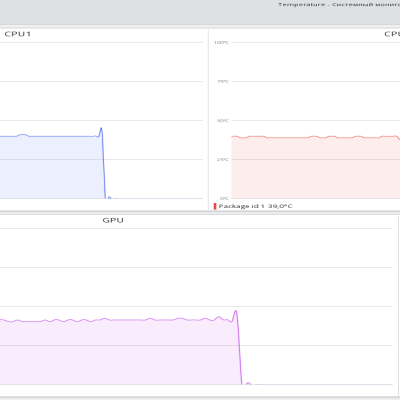Click the red Package id 1 legend marker
This screenshot has width=400, height=400.
(215, 206)
